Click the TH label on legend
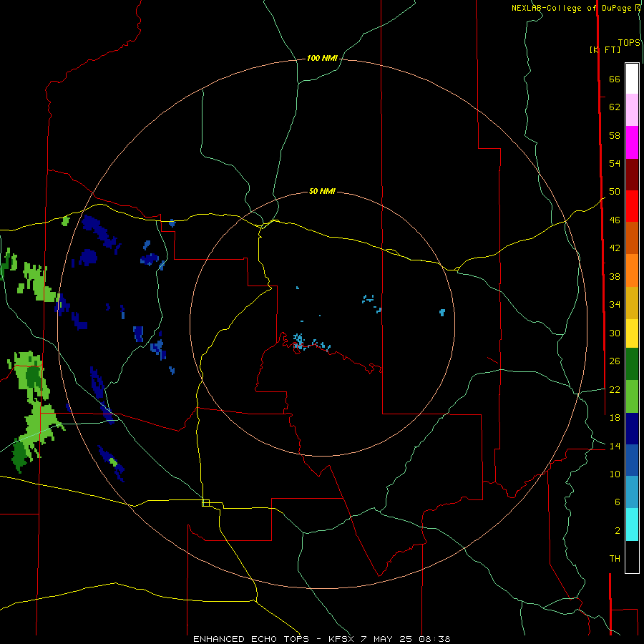The image size is (644, 644). click(x=615, y=559)
